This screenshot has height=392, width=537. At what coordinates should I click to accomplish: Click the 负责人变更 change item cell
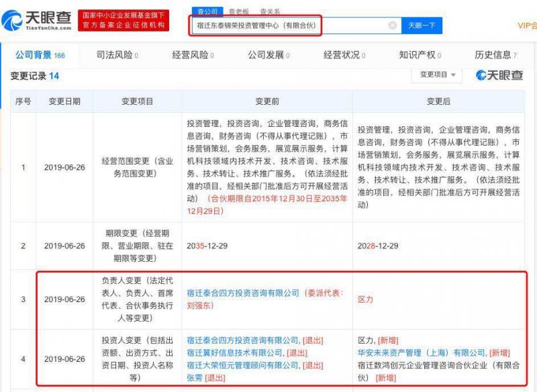(x=138, y=299)
